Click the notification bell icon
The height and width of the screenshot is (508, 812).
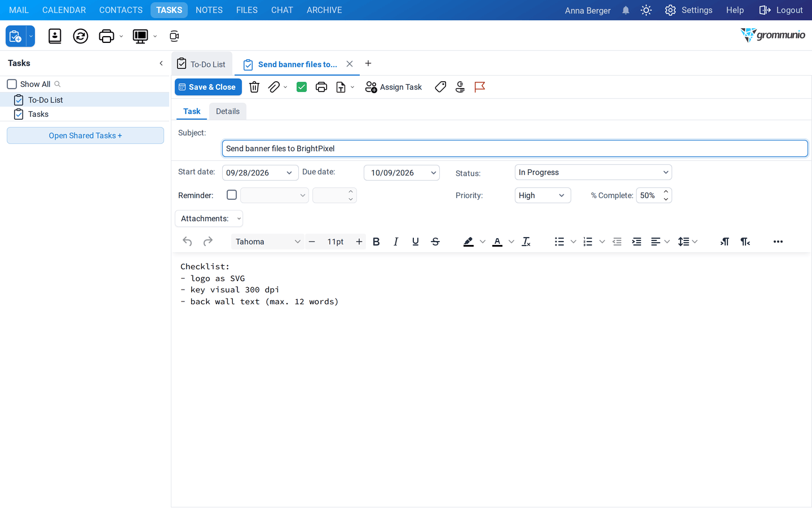(x=626, y=10)
